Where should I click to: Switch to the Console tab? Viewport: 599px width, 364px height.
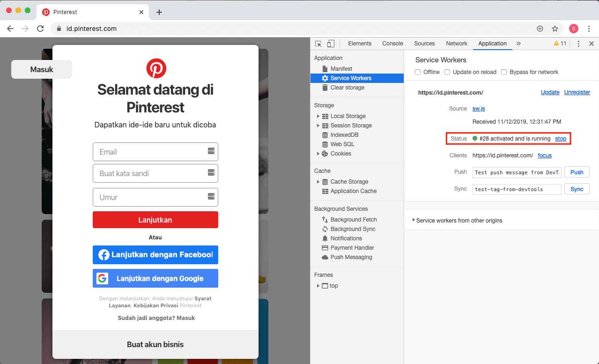pyautogui.click(x=392, y=44)
